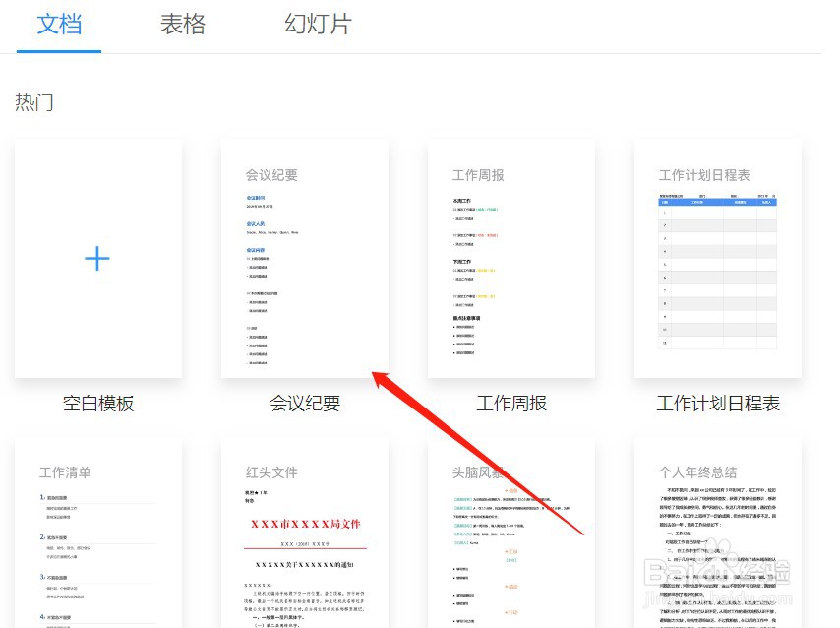Viewport: 840px width, 628px height.
Task: Open the 个人年终总结 template thumbnail
Action: (717, 541)
